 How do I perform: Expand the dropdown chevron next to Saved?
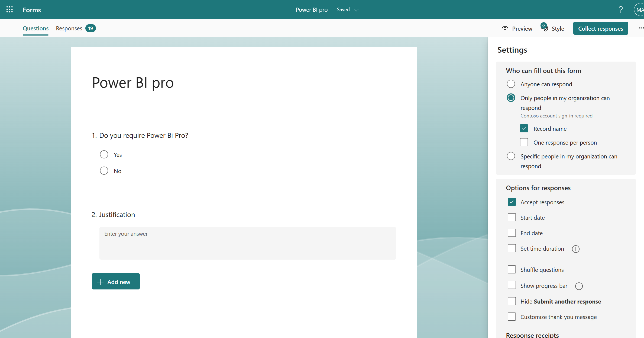tap(357, 10)
